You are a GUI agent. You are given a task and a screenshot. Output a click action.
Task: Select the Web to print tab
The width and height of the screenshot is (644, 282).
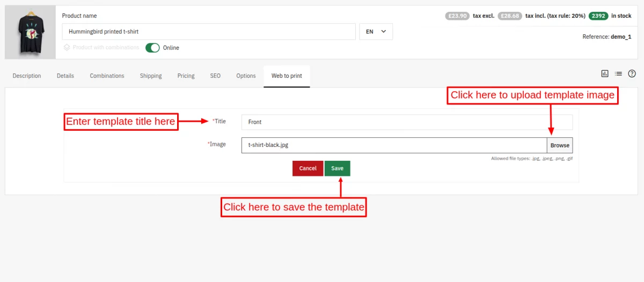[x=287, y=76]
